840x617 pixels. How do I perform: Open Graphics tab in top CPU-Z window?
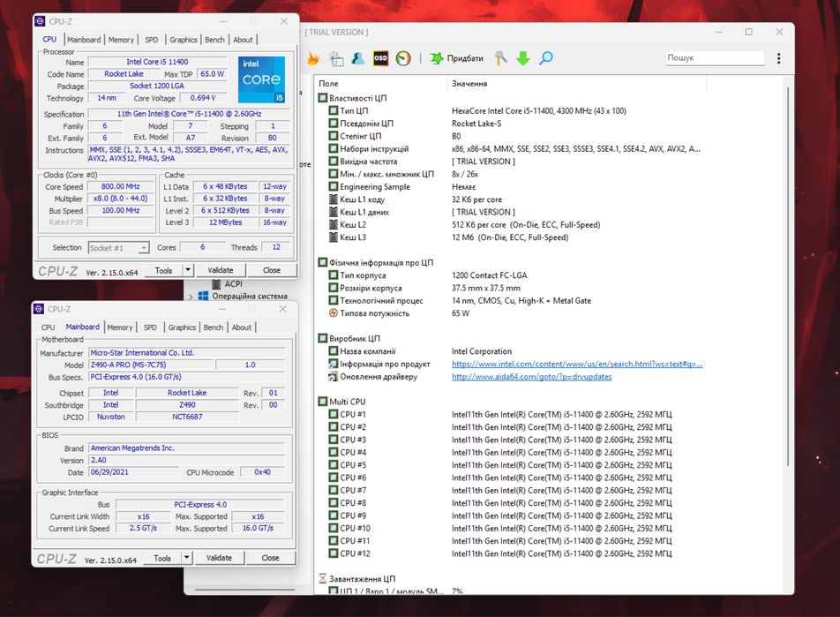click(184, 40)
